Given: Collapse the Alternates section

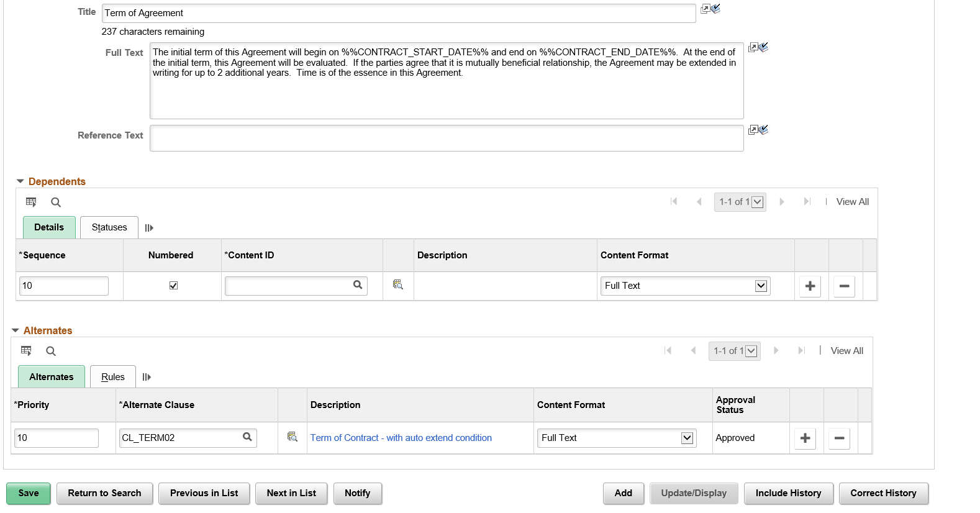Looking at the screenshot, I should [16, 330].
